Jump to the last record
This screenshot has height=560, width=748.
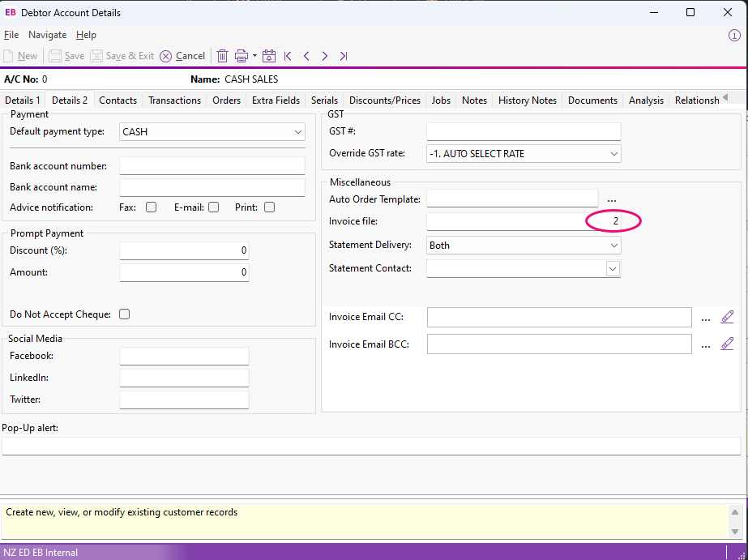(x=344, y=56)
